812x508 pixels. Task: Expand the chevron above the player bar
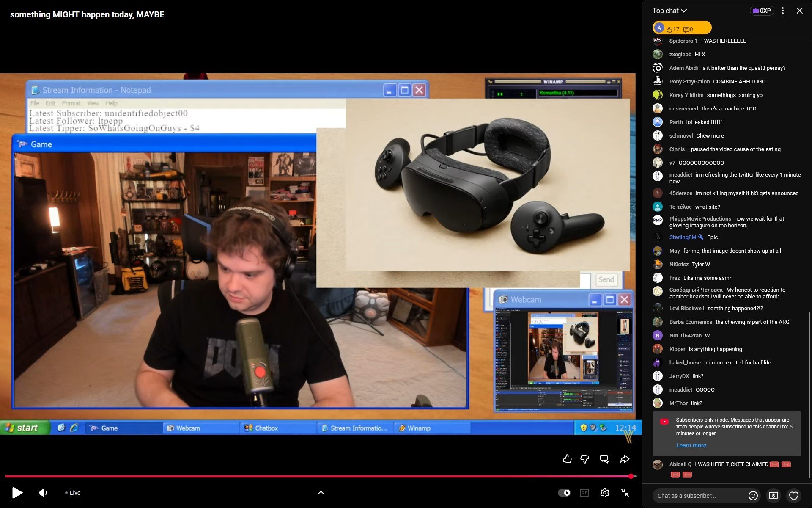pyautogui.click(x=321, y=492)
